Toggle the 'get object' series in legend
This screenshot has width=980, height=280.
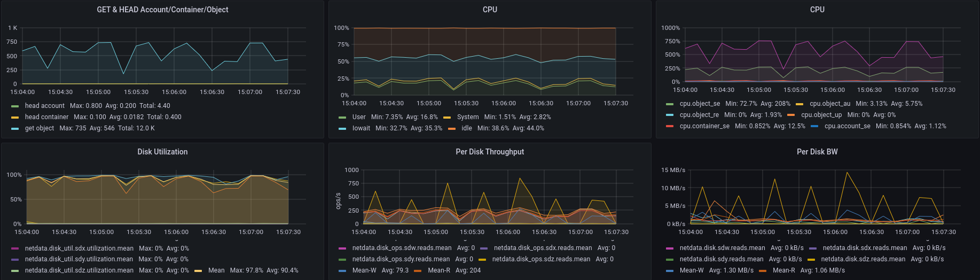point(40,128)
